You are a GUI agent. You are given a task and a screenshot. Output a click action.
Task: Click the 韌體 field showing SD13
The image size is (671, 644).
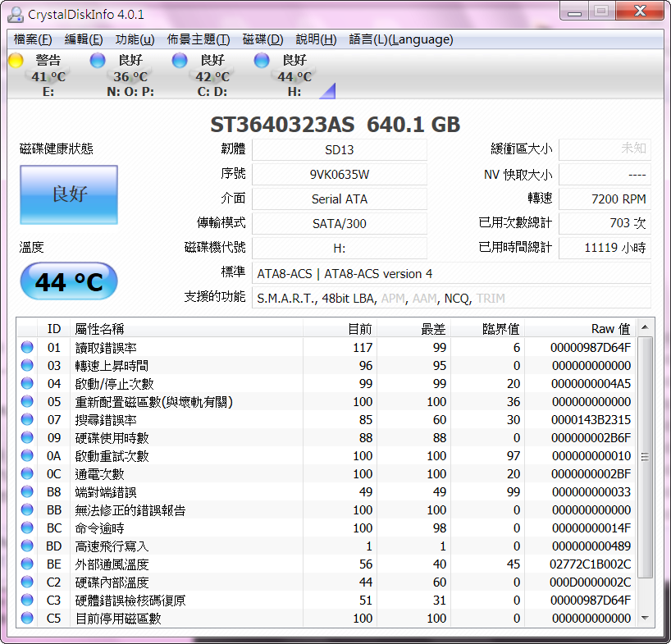(x=340, y=150)
